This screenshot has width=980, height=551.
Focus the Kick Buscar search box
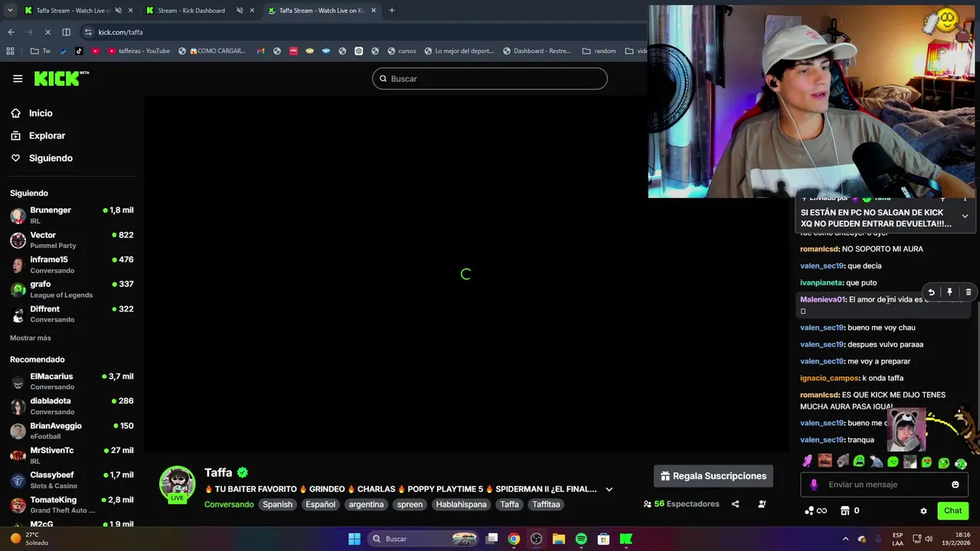tap(490, 79)
